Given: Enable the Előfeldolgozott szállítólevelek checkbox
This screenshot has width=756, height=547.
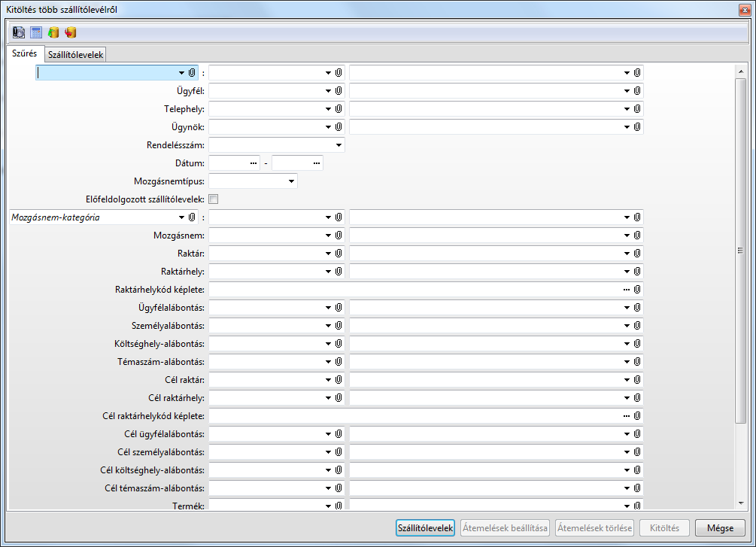Looking at the screenshot, I should [214, 199].
